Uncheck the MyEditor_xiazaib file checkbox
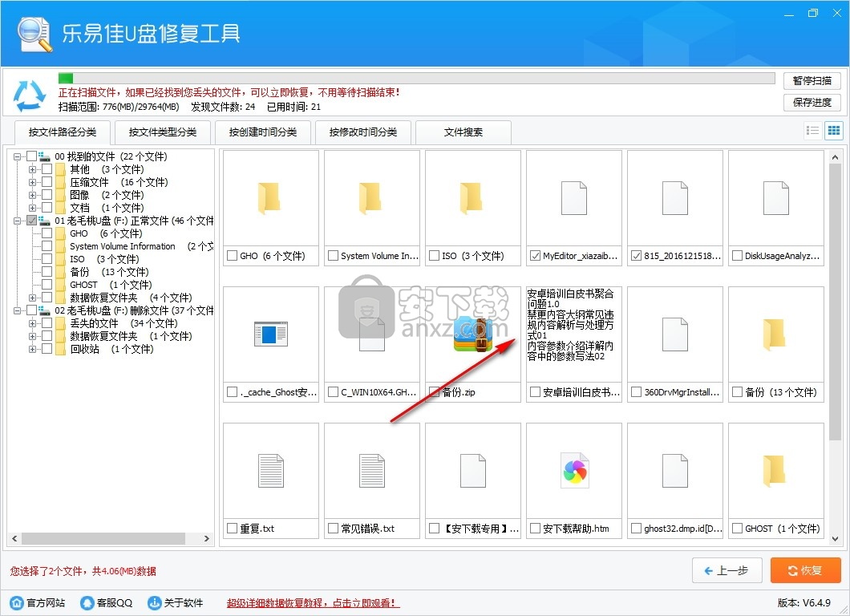Image resolution: width=850 pixels, height=616 pixels. [535, 255]
